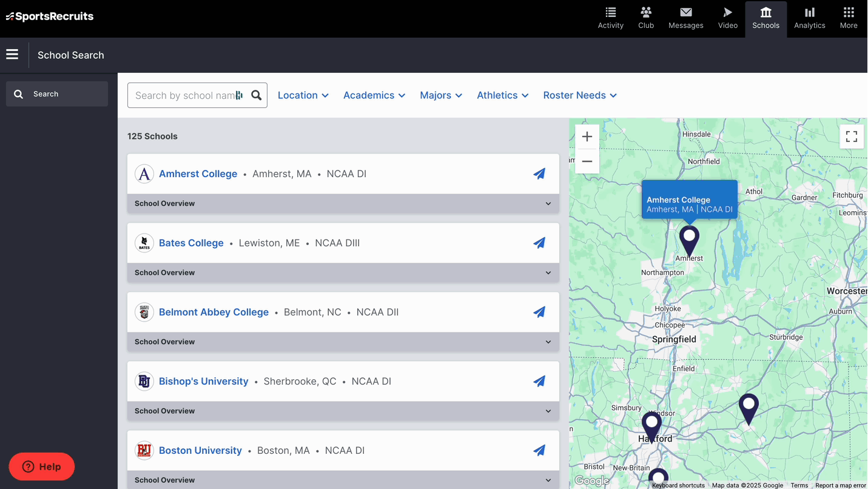Click Report a map error

[x=841, y=485]
